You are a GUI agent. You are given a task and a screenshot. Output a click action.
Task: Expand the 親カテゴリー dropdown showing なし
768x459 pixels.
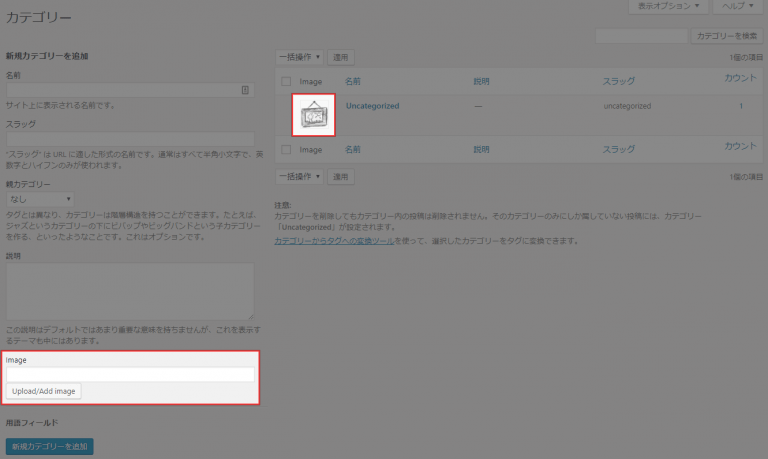point(40,199)
